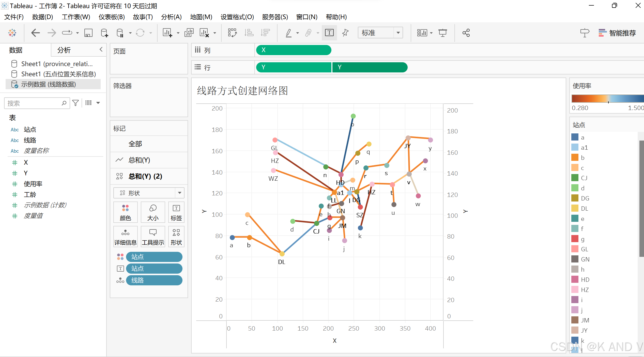Click the Presentation mode icon
This screenshot has height=357, width=644.
tap(442, 33)
